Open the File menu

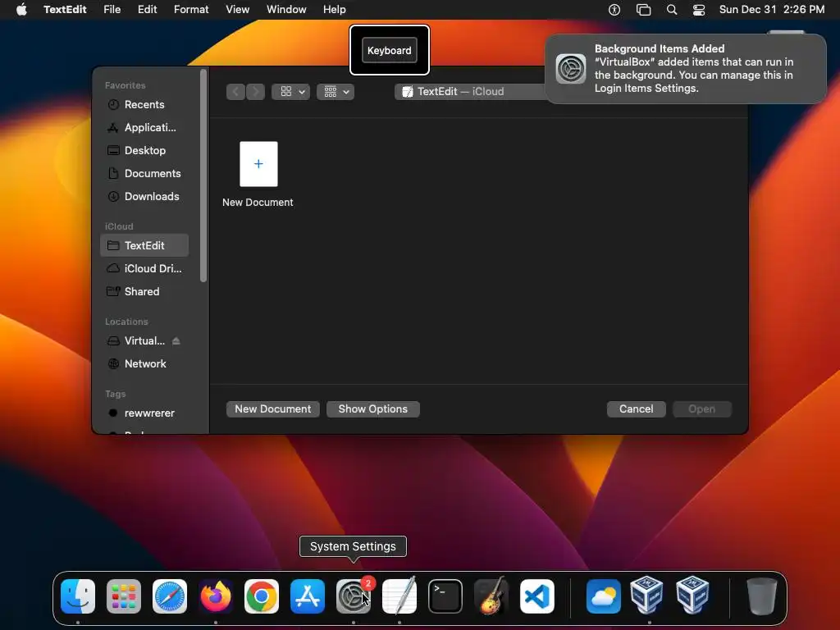pos(112,9)
